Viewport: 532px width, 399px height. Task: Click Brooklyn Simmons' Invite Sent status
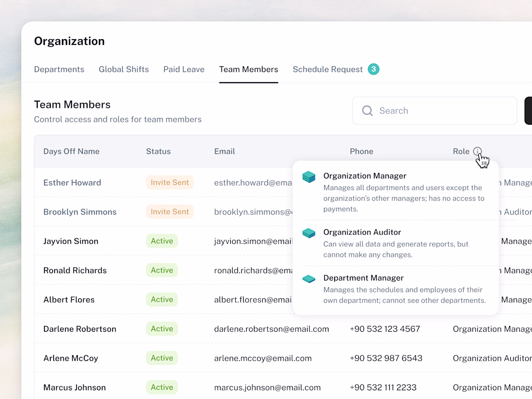pyautogui.click(x=170, y=212)
